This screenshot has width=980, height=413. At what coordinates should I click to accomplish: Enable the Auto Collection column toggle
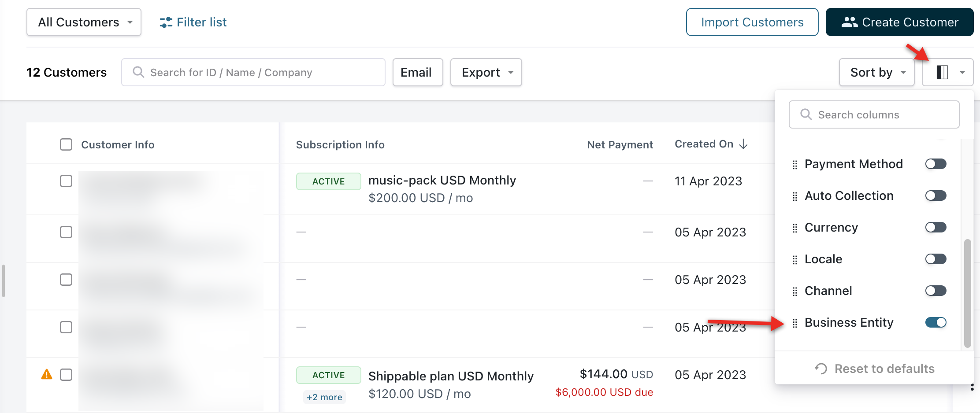click(935, 195)
